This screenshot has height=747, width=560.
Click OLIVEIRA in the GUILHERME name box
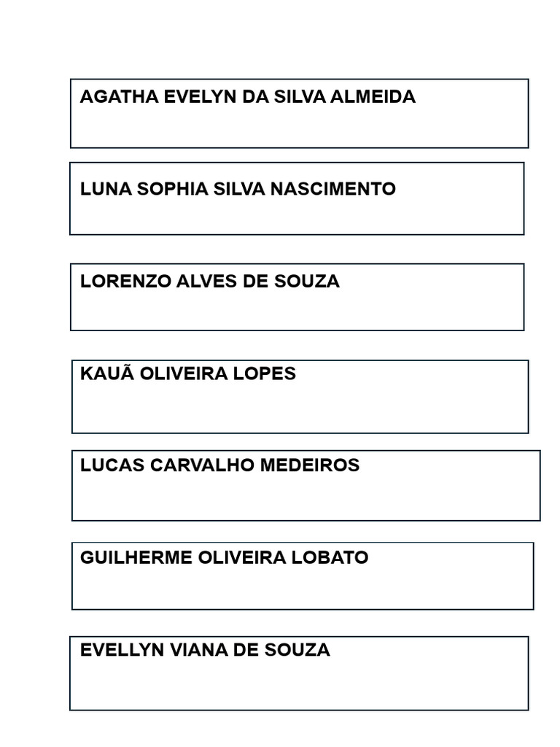click(242, 558)
